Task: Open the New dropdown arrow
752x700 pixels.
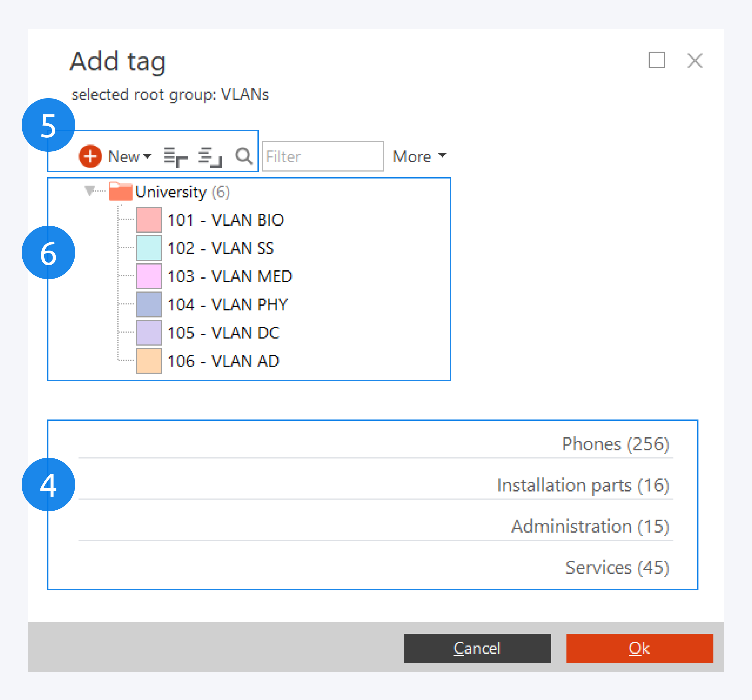Action: point(148,156)
